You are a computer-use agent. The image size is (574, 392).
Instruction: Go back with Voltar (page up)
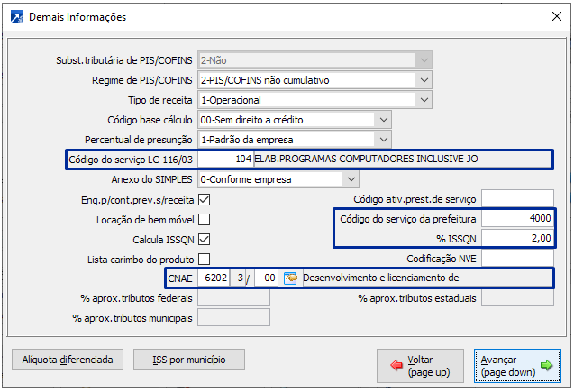(420, 366)
